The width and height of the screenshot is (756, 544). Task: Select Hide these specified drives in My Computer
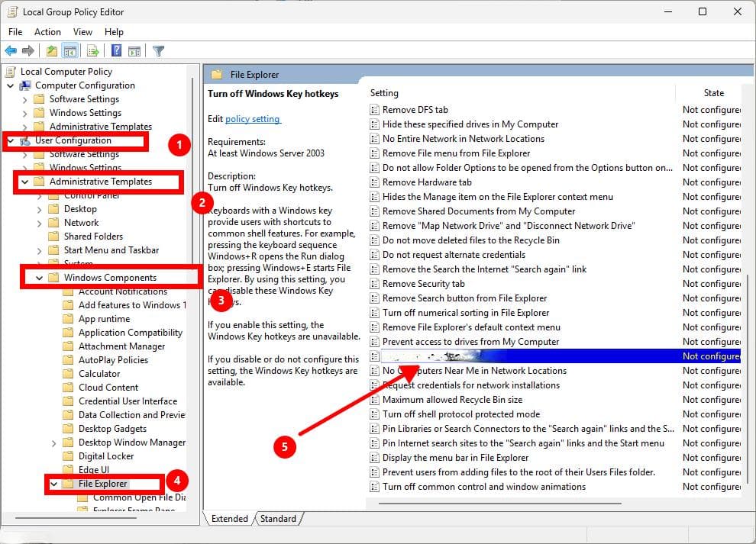point(470,124)
